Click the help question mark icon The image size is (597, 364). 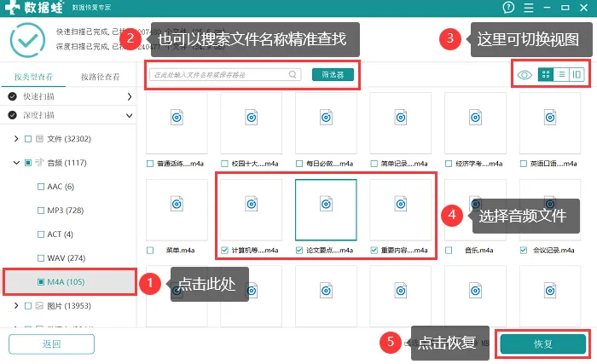click(509, 8)
